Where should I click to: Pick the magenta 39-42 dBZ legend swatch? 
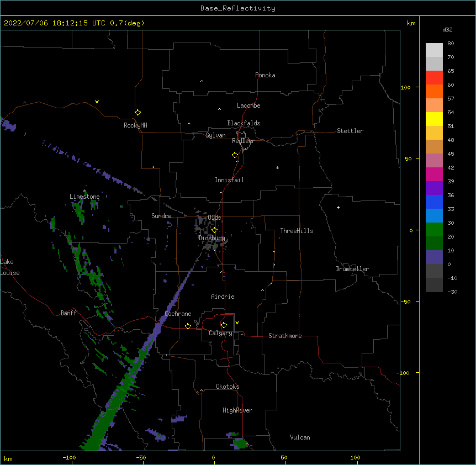(x=434, y=174)
